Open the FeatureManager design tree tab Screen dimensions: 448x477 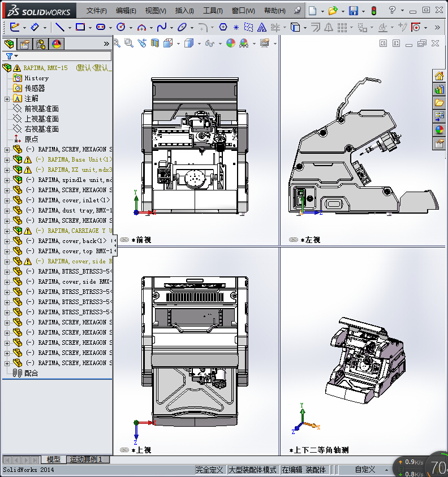pos(9,45)
